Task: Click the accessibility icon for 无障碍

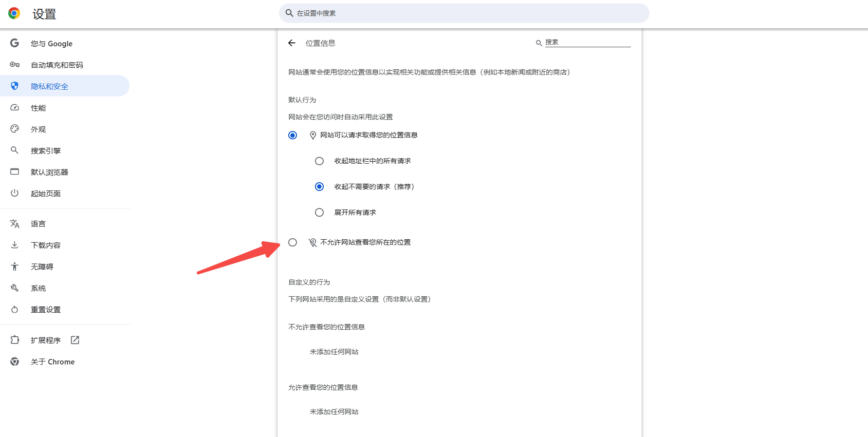Action: tap(15, 266)
